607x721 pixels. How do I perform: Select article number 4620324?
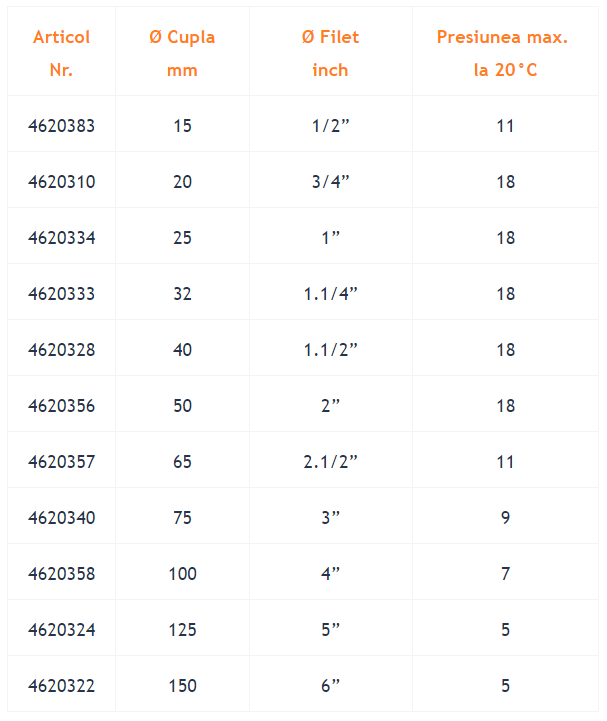point(62,630)
